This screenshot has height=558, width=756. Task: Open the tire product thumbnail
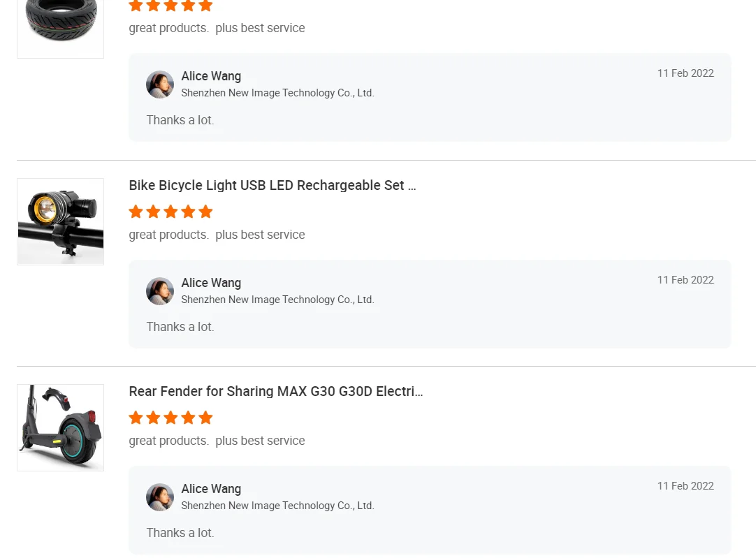60,26
